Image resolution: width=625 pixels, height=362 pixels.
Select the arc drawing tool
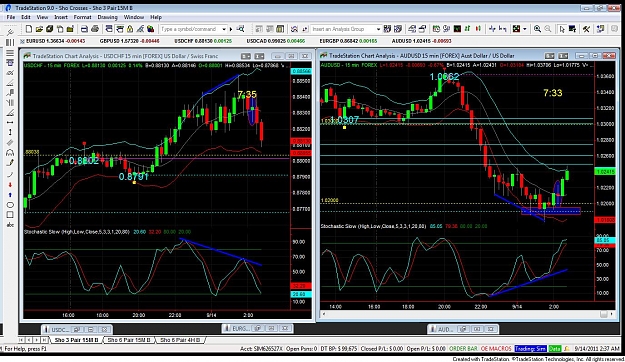pyautogui.click(x=10, y=175)
